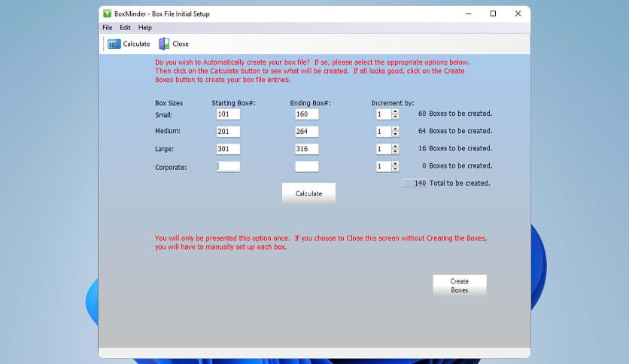Click the Close toolbar door icon

coord(164,44)
